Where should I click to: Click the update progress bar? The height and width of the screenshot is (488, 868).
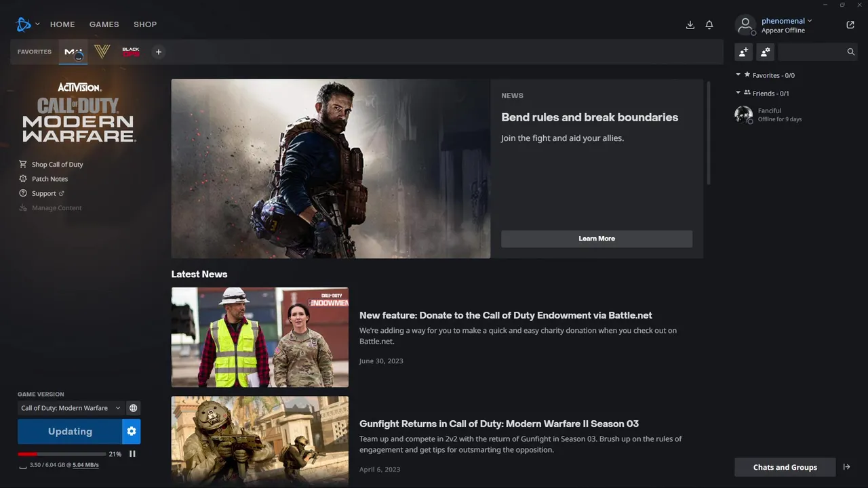[x=62, y=454]
